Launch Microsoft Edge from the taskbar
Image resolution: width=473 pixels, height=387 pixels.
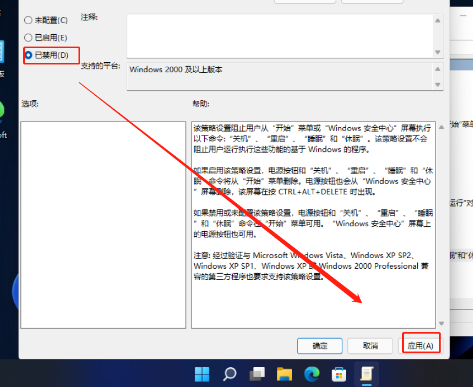point(312,374)
